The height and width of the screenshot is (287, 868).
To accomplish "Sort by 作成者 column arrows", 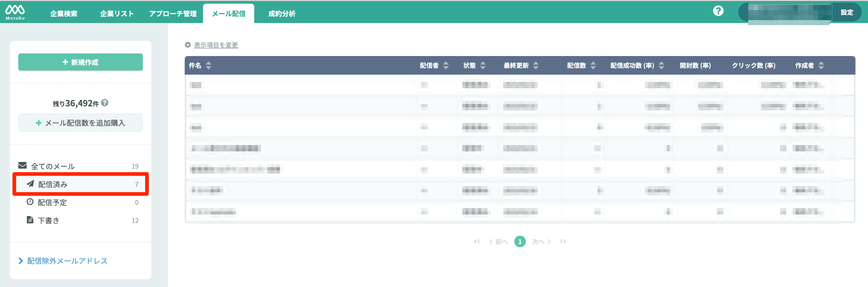I will point(821,65).
